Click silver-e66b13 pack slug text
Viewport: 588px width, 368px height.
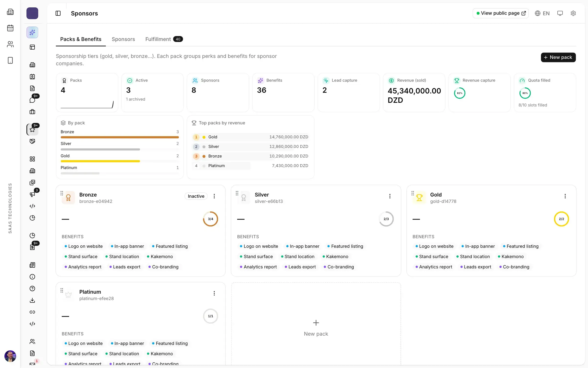[269, 201]
